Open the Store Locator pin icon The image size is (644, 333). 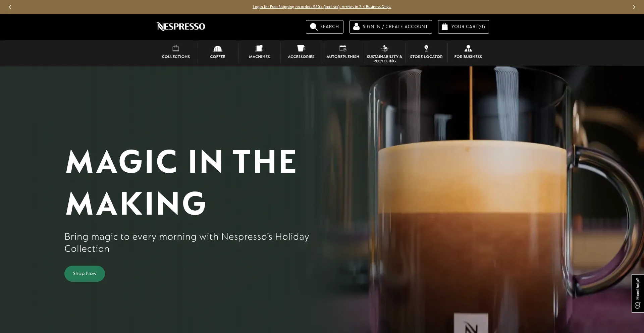426,48
